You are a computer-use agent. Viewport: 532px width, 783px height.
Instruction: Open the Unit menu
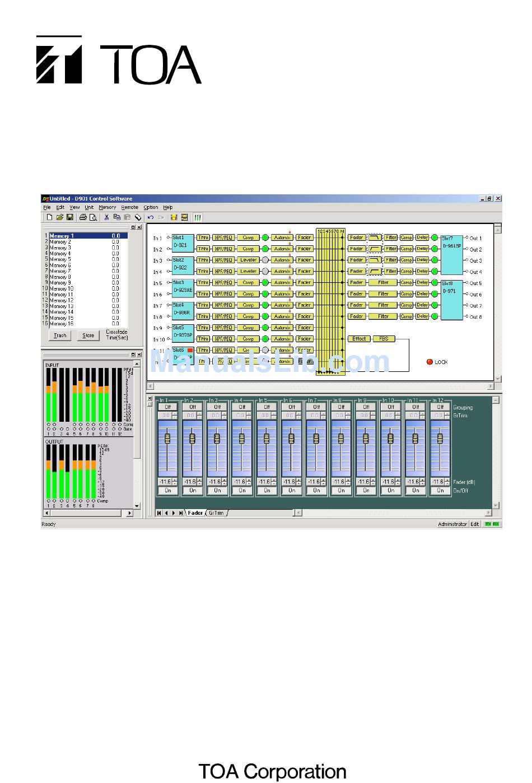point(89,207)
